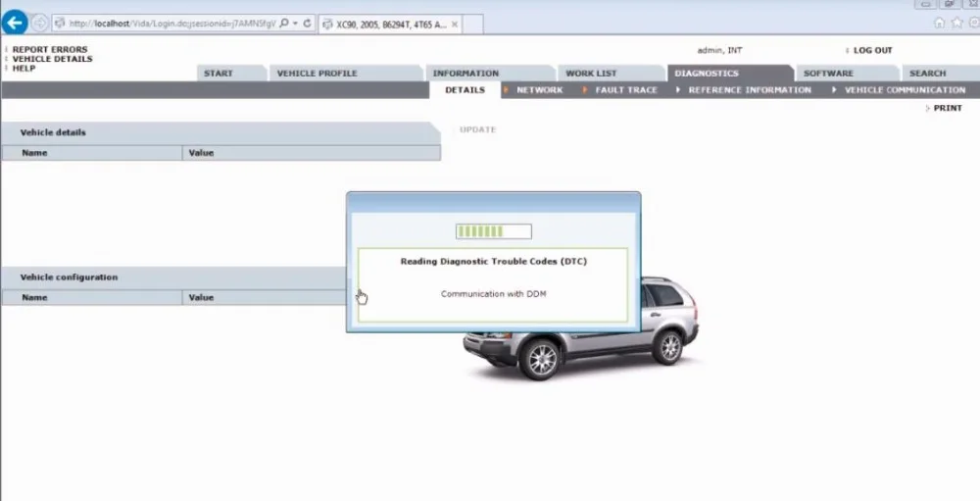Screen dimensions: 980x501
Task: Open HELP link
Action: point(24,69)
